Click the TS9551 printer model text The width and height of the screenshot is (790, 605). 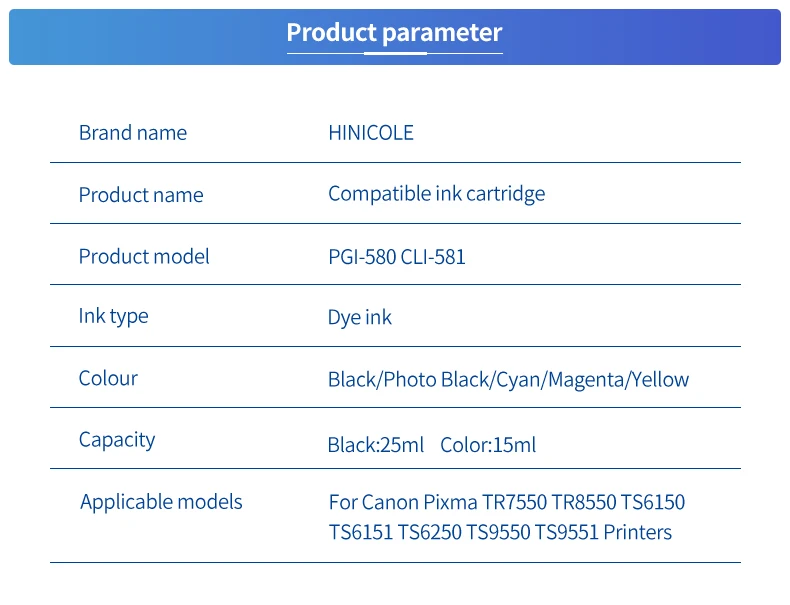566,532
